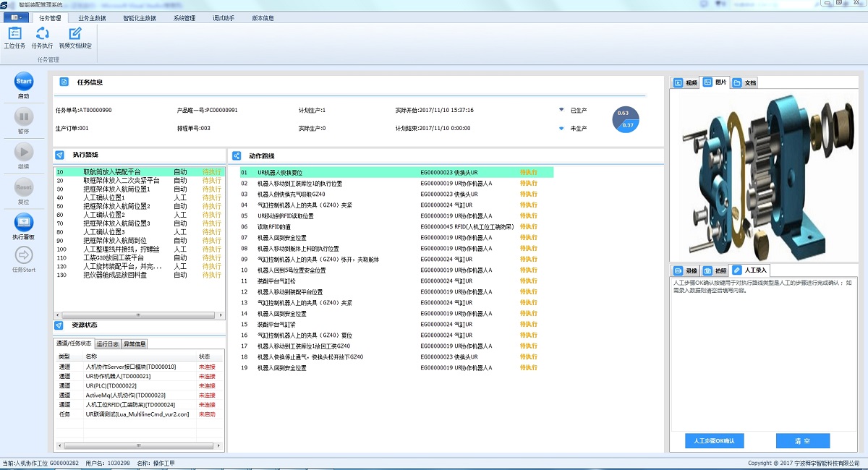
Task: Click the blue Start 启动 button
Action: pyautogui.click(x=24, y=82)
